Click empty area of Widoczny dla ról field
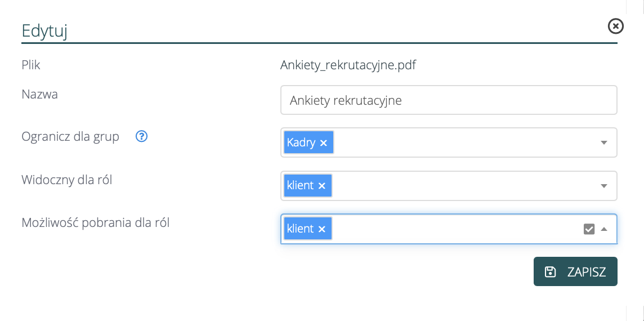This screenshot has width=644, height=321. pyautogui.click(x=462, y=185)
